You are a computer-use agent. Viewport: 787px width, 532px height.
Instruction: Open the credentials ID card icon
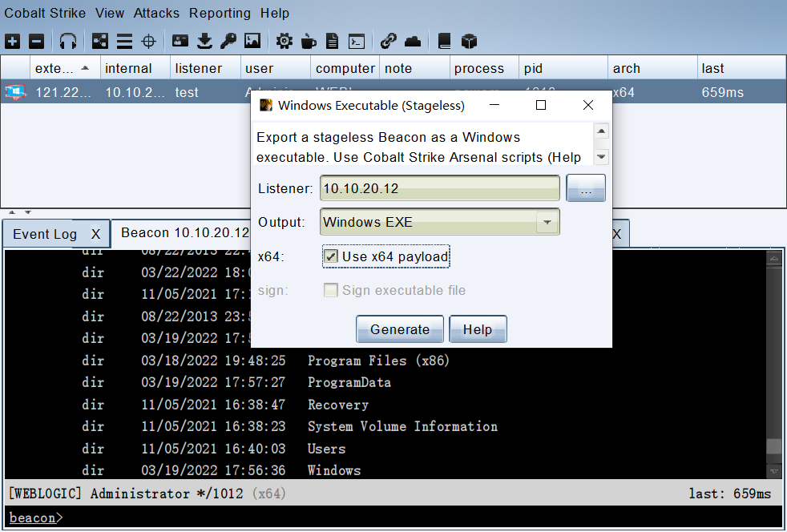(x=180, y=41)
